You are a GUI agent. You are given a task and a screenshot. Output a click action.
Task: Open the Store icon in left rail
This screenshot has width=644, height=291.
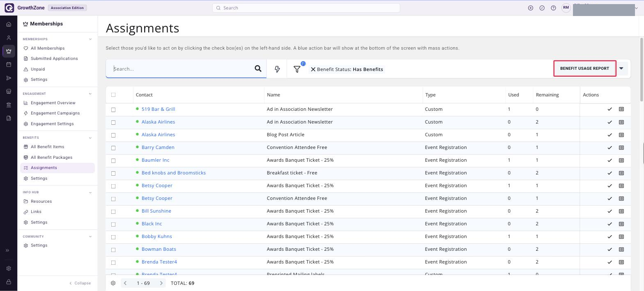pos(9,92)
